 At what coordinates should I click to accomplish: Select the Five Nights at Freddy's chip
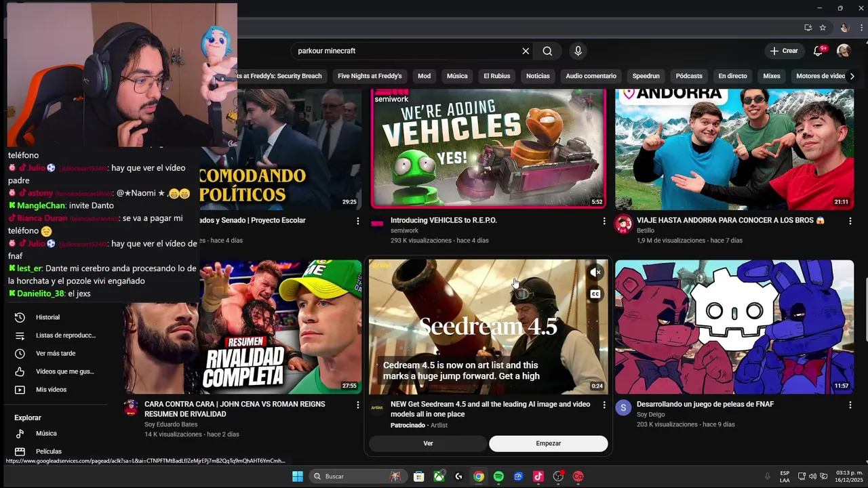tap(370, 76)
